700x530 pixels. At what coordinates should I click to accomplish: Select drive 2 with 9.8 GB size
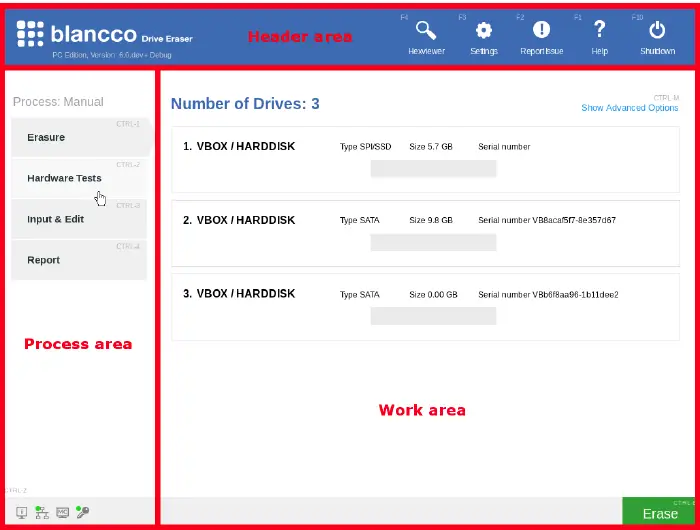pyautogui.click(x=239, y=220)
